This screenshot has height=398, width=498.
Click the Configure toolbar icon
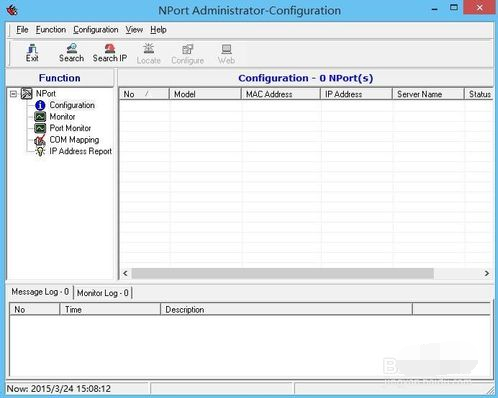187,54
